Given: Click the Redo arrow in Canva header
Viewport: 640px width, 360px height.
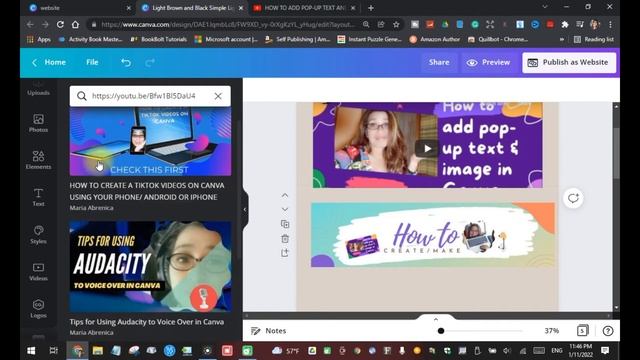Looking at the screenshot, I should (x=150, y=62).
